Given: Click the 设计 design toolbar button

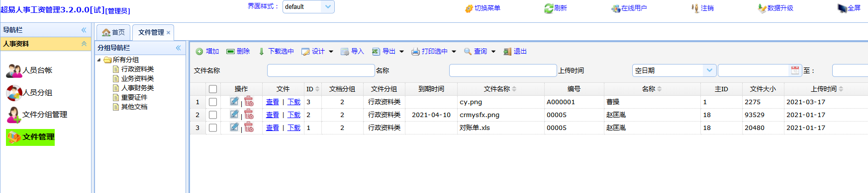Looking at the screenshot, I should coord(313,52).
